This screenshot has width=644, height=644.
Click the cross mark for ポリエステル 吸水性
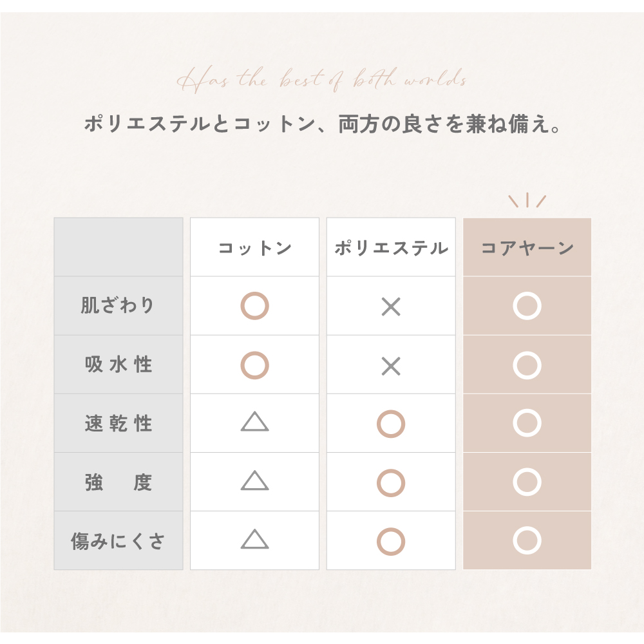[391, 366]
